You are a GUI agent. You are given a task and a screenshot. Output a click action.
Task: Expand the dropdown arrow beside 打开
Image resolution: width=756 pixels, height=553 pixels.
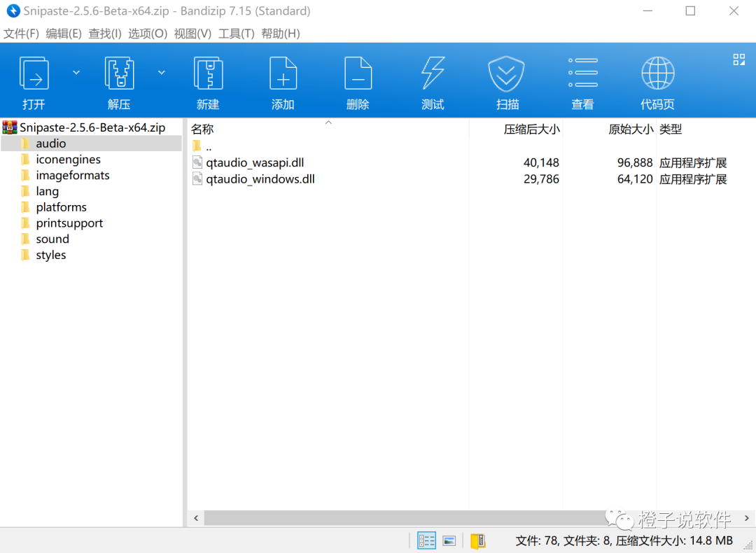tap(76, 72)
